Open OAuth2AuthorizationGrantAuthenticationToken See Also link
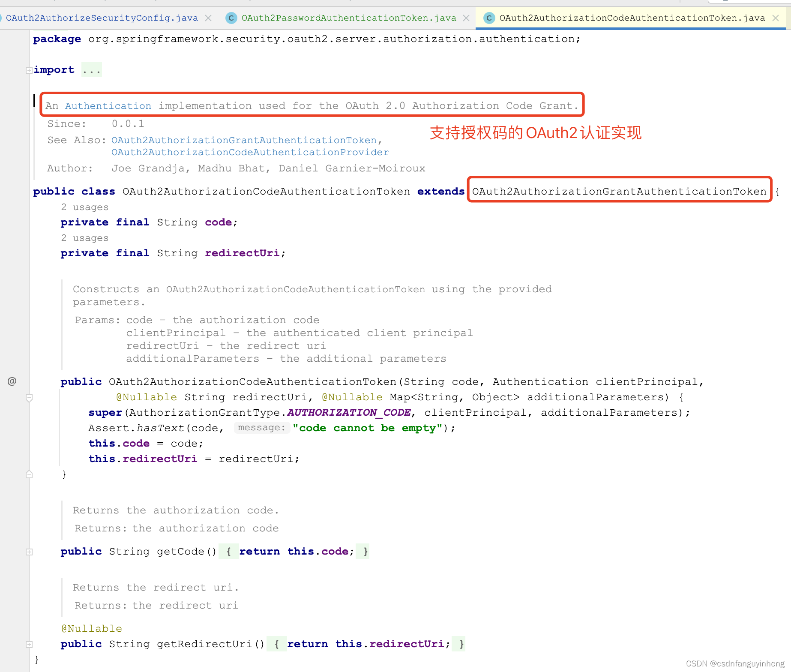 (x=244, y=140)
